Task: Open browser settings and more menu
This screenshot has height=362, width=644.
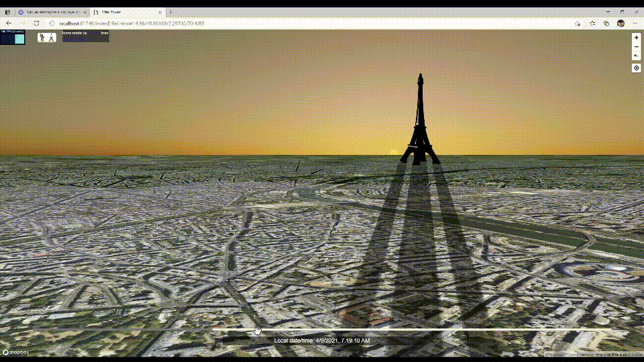Action: coord(635,23)
